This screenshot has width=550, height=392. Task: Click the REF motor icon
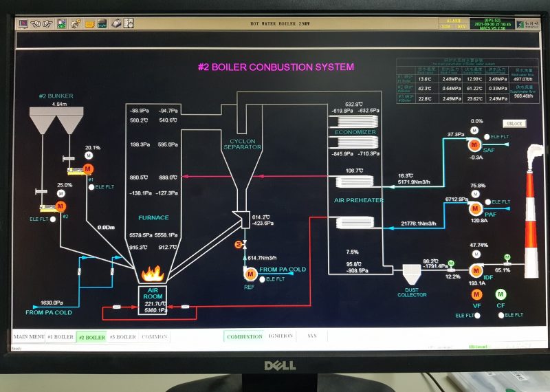[x=250, y=274]
